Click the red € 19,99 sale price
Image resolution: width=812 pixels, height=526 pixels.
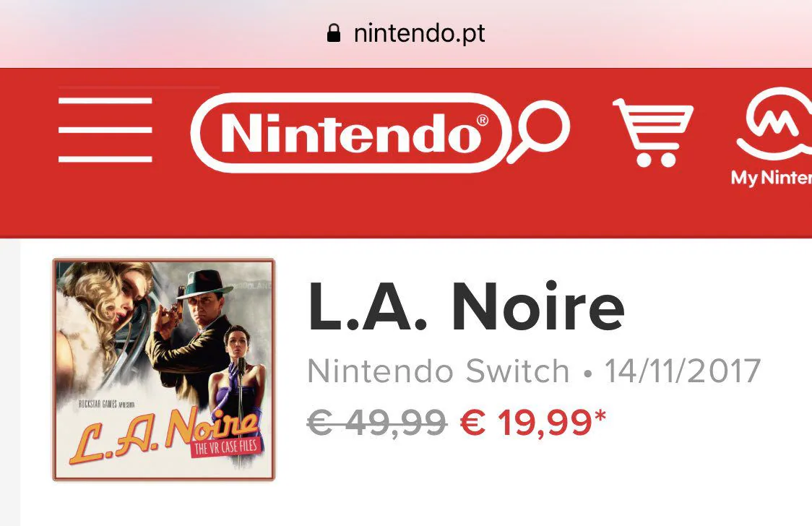[526, 423]
